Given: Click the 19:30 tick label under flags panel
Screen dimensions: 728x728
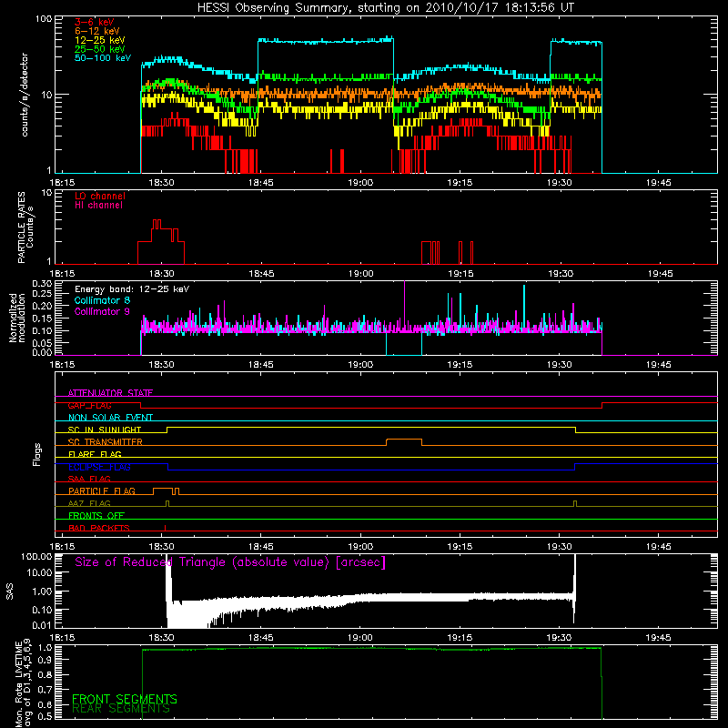Looking at the screenshot, I should pyautogui.click(x=560, y=547).
